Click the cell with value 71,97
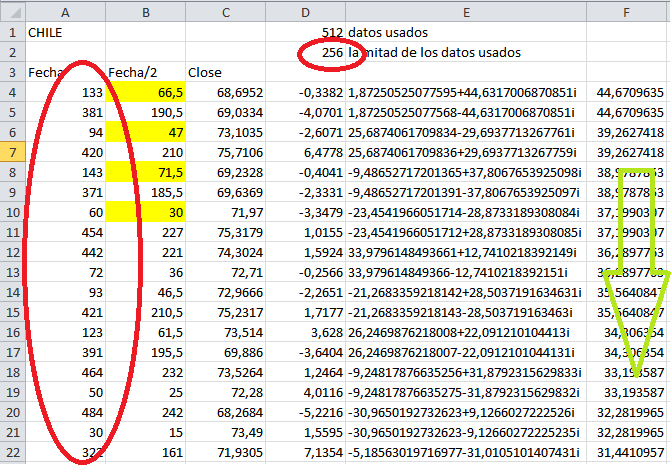 228,212
